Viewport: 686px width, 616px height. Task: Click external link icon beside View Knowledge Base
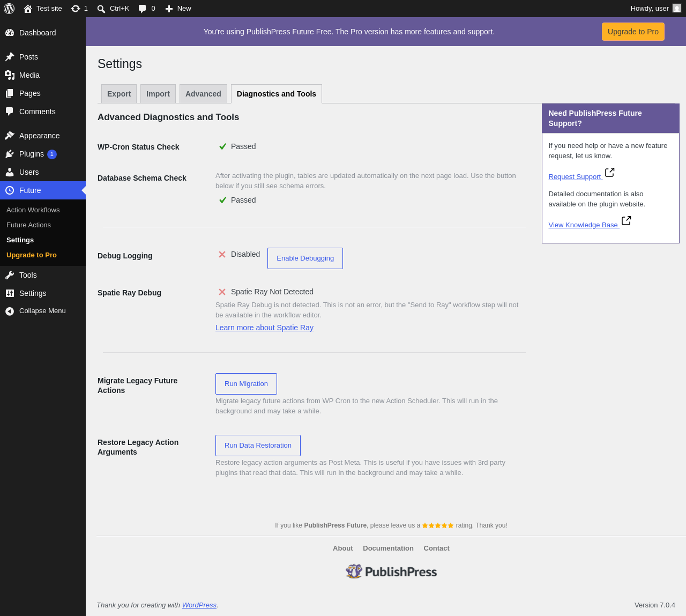pyautogui.click(x=627, y=220)
